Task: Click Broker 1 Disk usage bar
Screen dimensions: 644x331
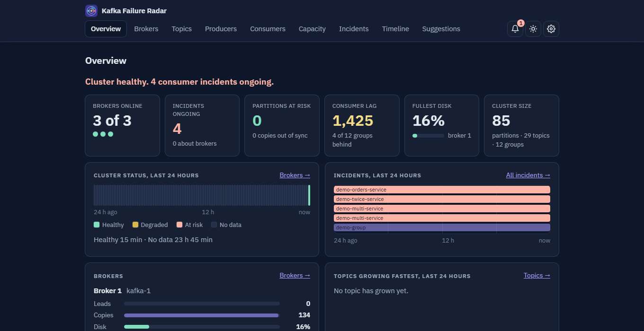Action: pyautogui.click(x=202, y=327)
